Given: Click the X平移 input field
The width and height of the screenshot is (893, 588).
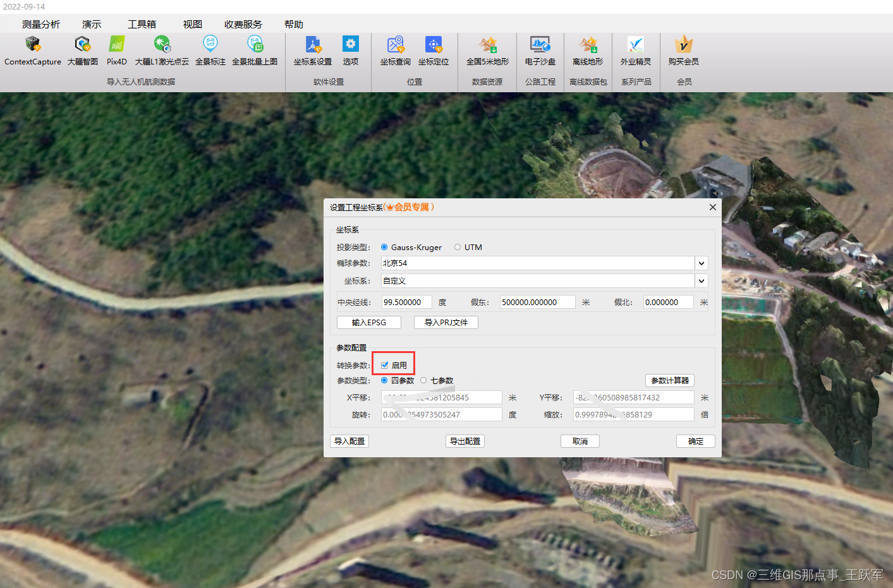Looking at the screenshot, I should pyautogui.click(x=442, y=397).
